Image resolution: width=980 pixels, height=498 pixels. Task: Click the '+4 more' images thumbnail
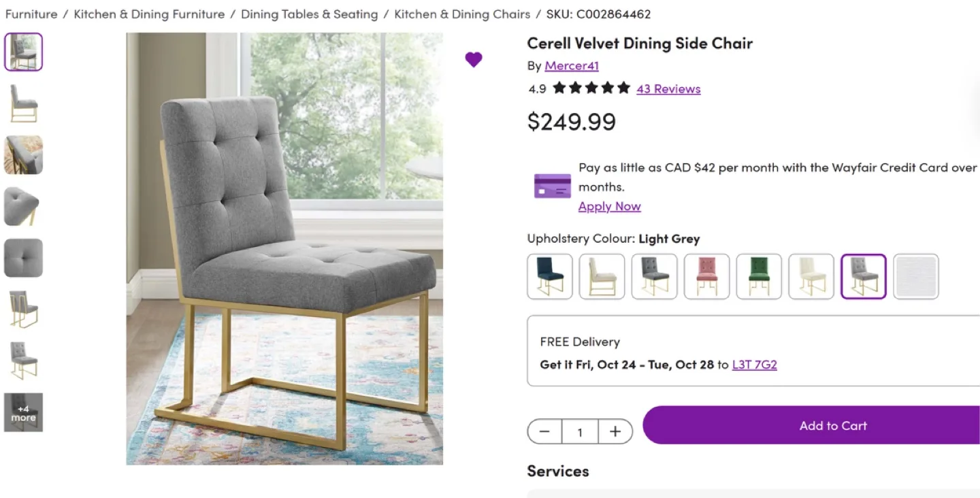(23, 412)
